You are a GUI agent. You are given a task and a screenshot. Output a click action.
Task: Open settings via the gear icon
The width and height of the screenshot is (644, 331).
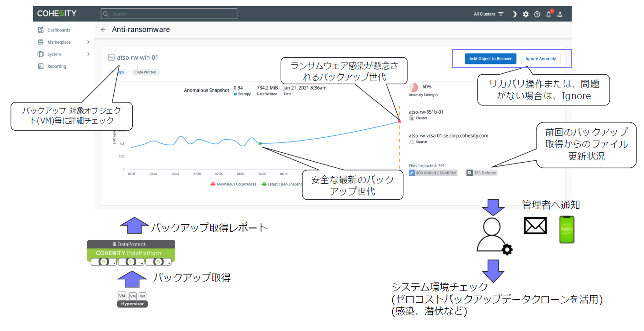(526, 14)
